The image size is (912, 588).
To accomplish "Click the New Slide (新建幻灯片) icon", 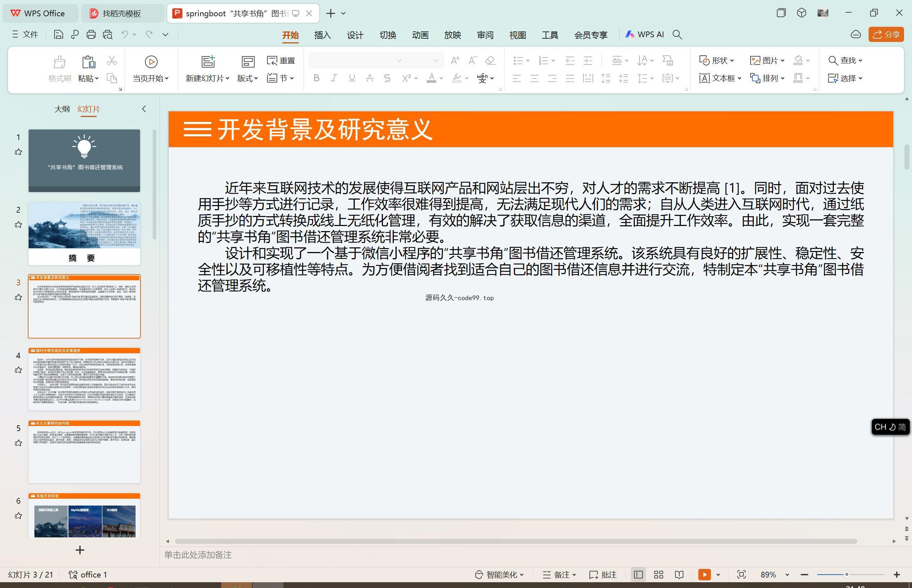I will click(208, 61).
